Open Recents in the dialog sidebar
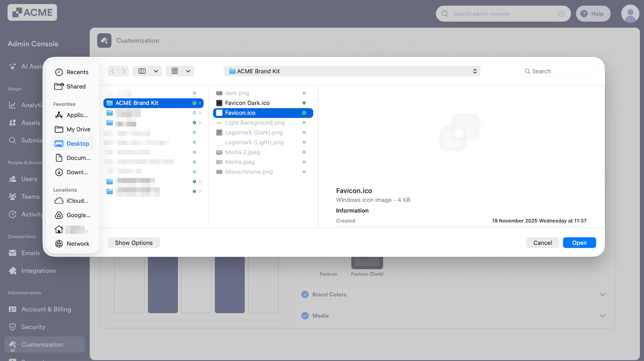 pos(72,72)
